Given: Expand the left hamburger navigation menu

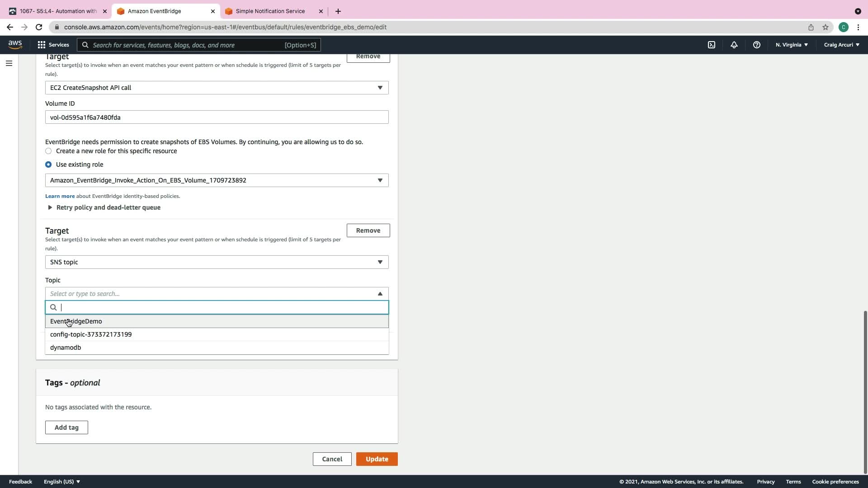Looking at the screenshot, I should [9, 63].
